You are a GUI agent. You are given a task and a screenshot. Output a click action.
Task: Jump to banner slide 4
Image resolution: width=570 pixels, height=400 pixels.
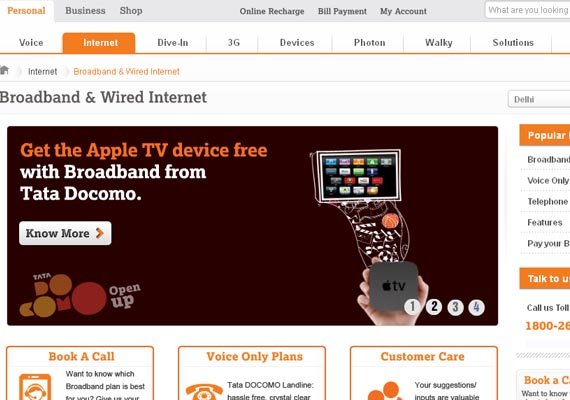point(477,307)
